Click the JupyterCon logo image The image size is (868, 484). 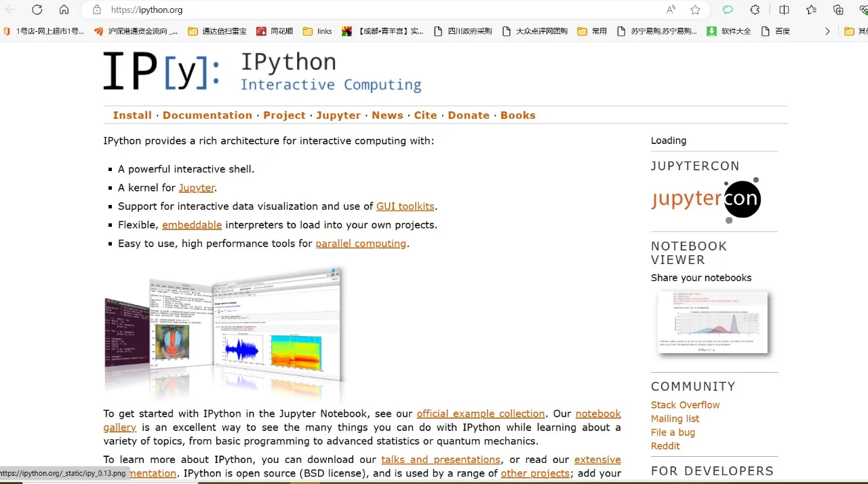(706, 200)
